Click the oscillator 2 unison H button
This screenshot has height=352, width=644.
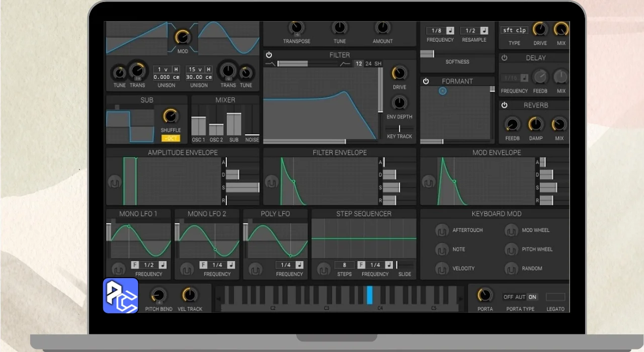click(x=208, y=69)
